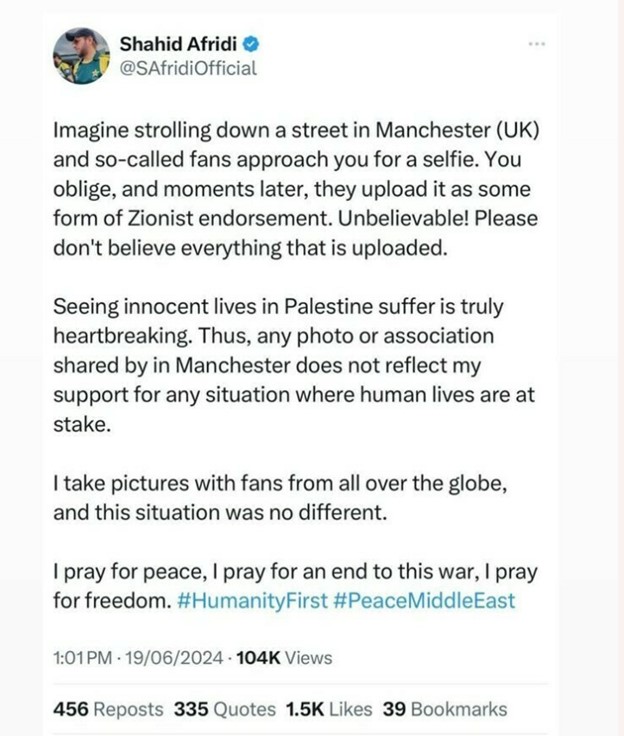Click the paragraph starting 'Imagine strolling down'
Screen dimensions: 624x736
click(296, 189)
